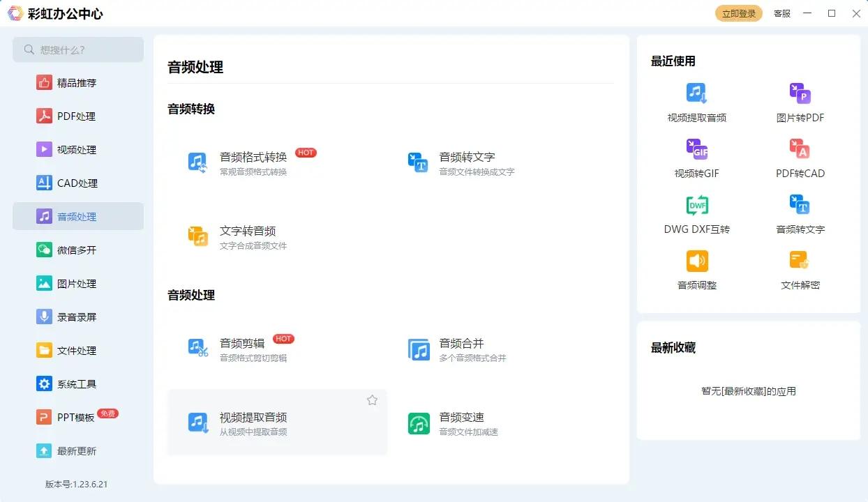Open the 音频变速 tool title
This screenshot has width=868, height=502.
pyautogui.click(x=462, y=417)
